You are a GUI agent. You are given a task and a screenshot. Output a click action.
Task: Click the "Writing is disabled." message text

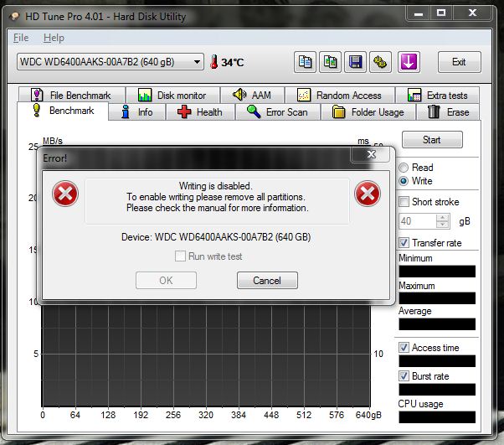(x=216, y=186)
